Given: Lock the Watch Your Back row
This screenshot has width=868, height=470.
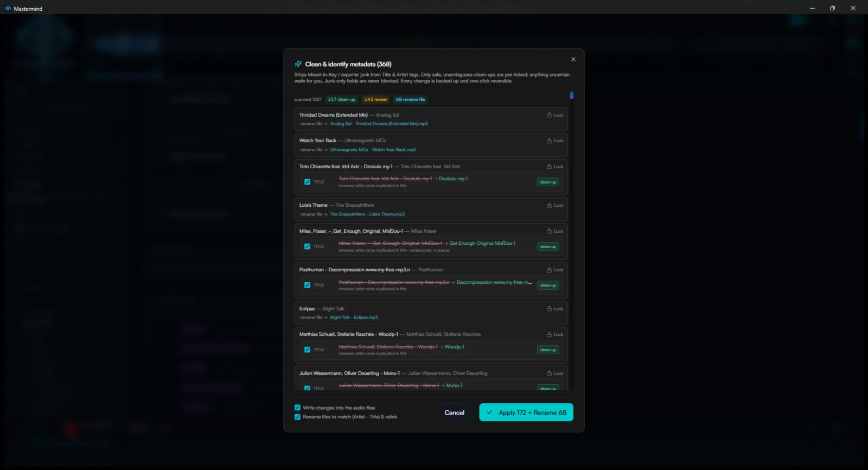Looking at the screenshot, I should 555,141.
